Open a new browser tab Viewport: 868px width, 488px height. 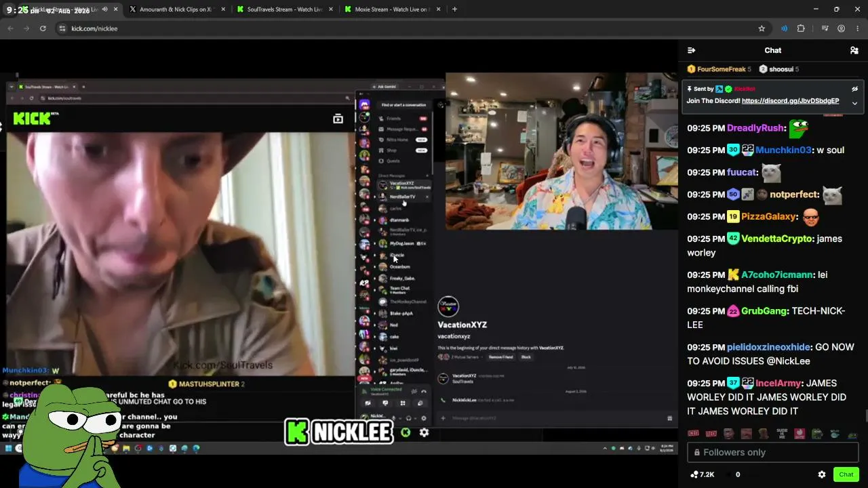(454, 9)
